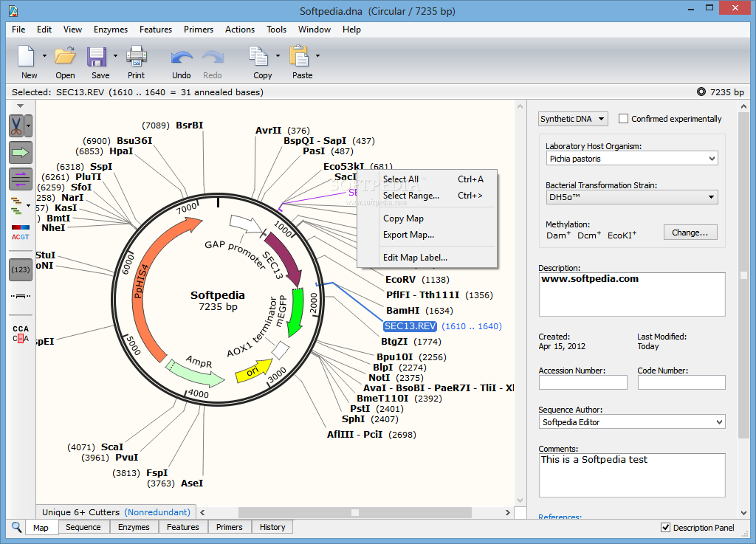Click into the Accession Number field
Viewport: 756px width, 544px height.
pos(583,382)
